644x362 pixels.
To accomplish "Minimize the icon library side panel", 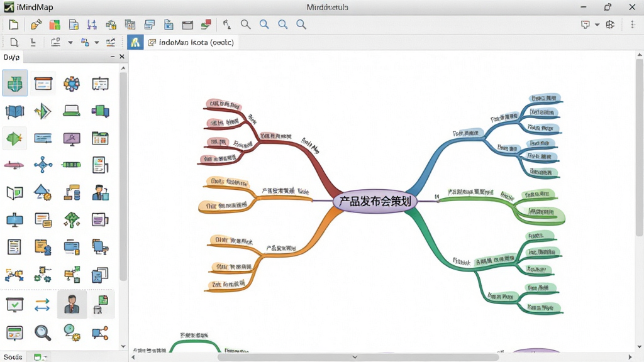I will tap(113, 57).
